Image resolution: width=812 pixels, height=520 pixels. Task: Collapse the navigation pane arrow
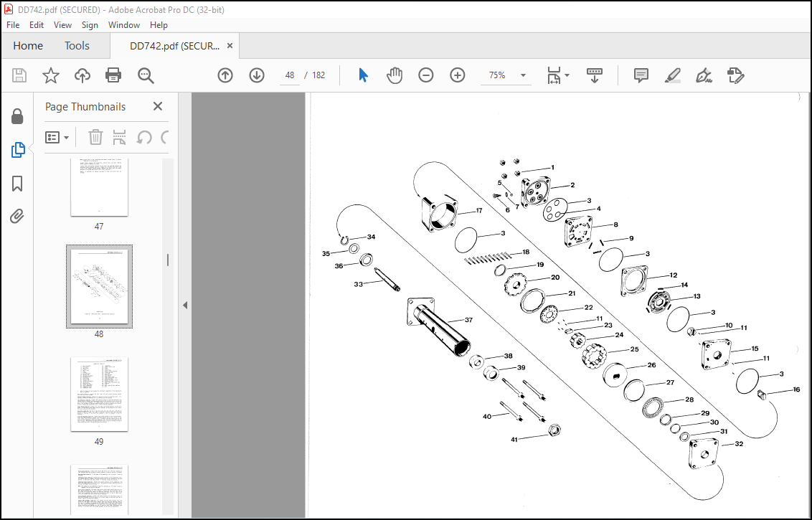pyautogui.click(x=185, y=306)
